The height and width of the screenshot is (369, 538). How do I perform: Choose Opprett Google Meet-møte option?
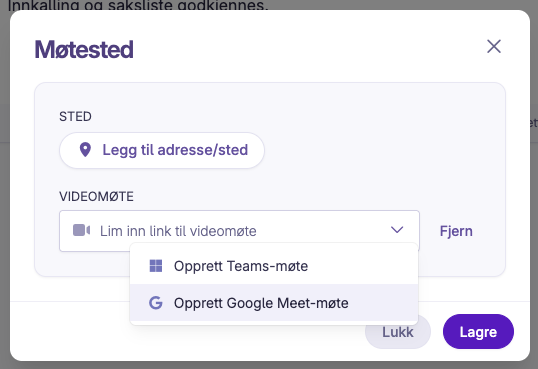coord(274,303)
